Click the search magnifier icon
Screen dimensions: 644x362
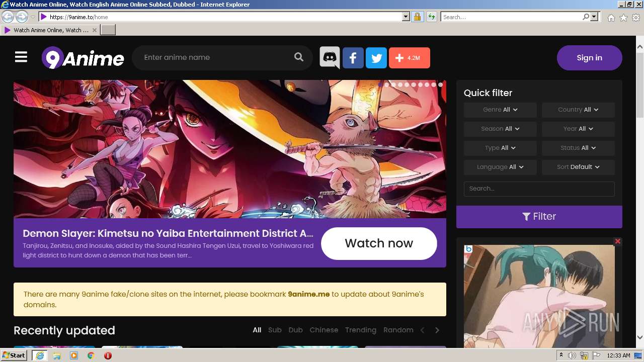[299, 57]
